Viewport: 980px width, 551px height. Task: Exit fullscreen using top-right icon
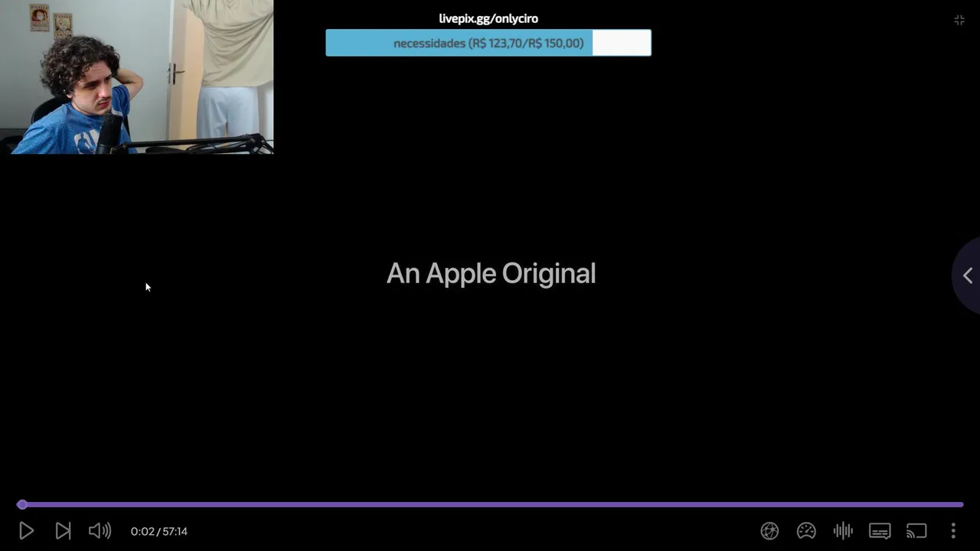pos(959,20)
